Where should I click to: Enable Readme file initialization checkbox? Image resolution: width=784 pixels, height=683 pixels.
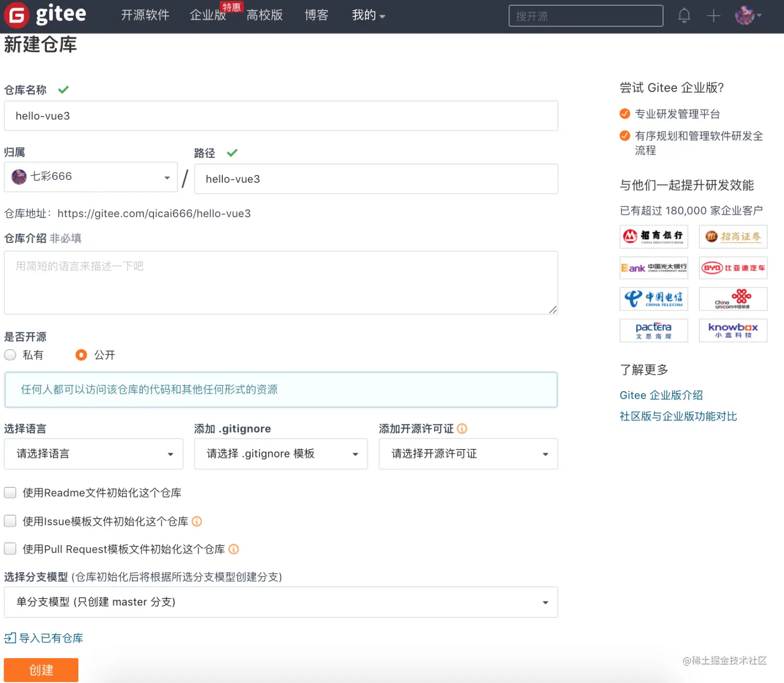click(10, 493)
